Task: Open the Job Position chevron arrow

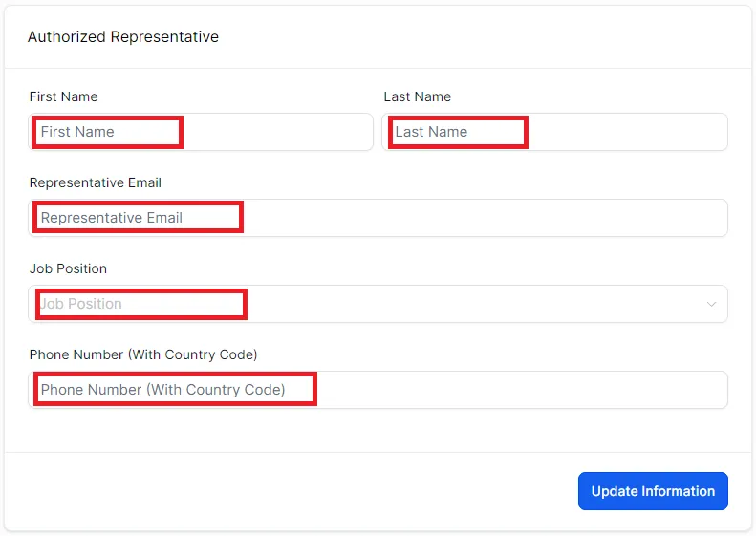Action: tap(711, 304)
